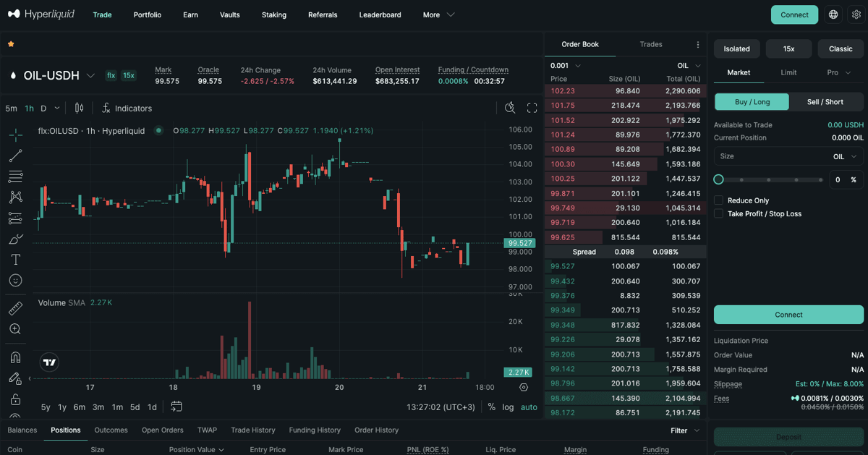868x455 pixels.
Task: Open order book options three-dot menu
Action: [x=698, y=44]
